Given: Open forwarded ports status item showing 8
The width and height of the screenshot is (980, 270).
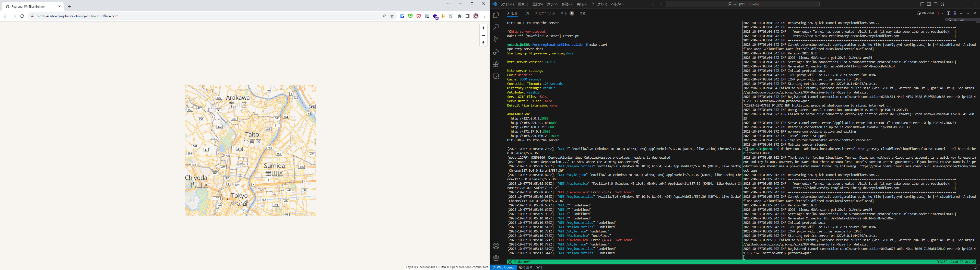Looking at the screenshot, I should 539,267.
